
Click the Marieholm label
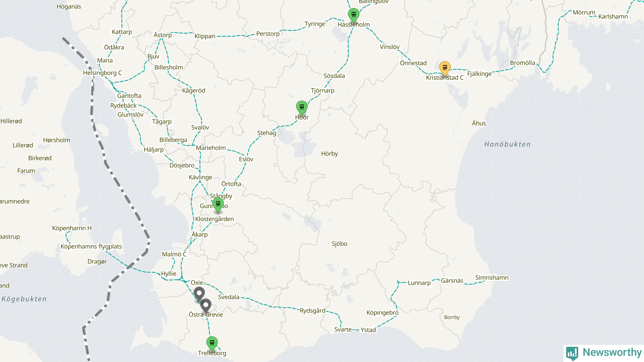pos(211,148)
